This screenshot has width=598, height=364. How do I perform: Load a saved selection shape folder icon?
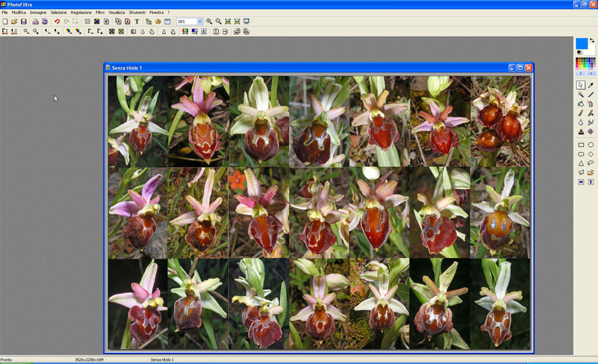coord(590,173)
